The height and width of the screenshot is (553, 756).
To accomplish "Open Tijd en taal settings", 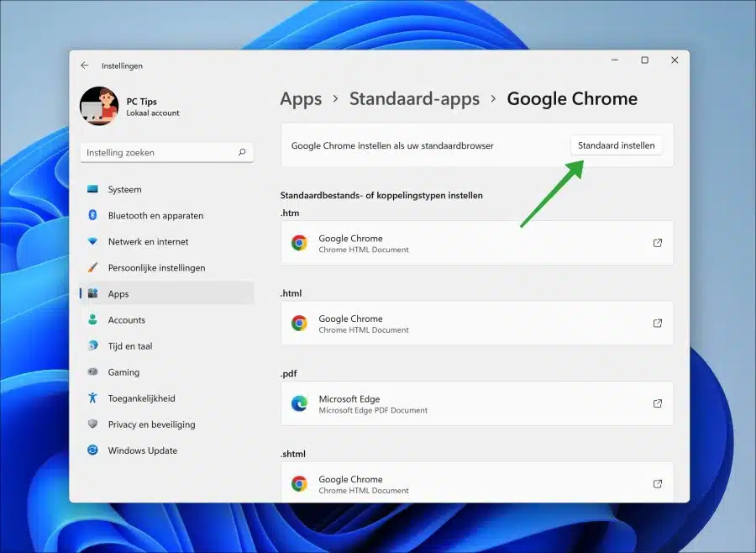I will [167, 346].
